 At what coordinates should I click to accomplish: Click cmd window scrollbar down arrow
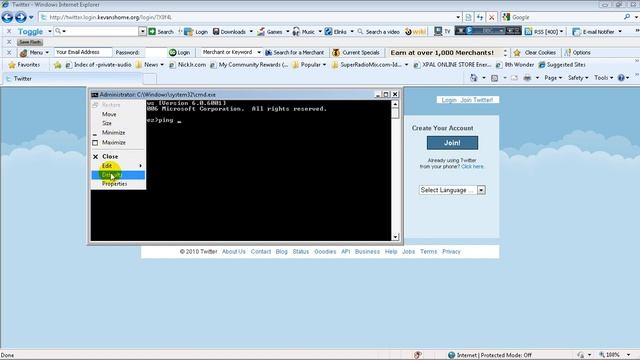point(395,237)
